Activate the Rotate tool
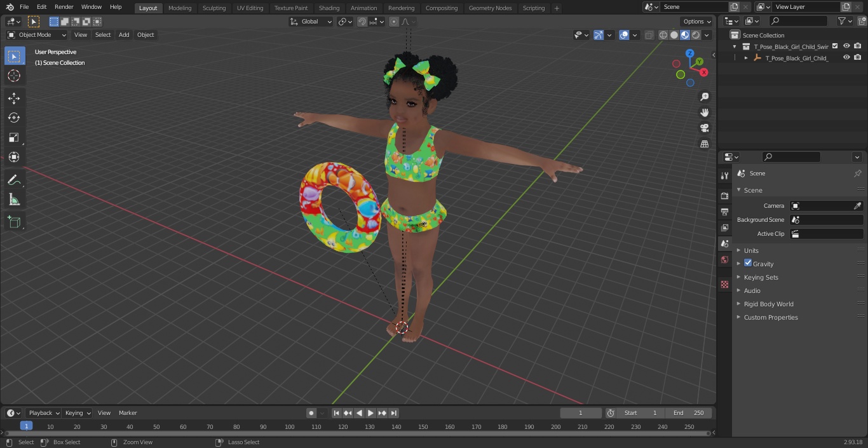Screen dimensions: 868x448 (x=14, y=118)
